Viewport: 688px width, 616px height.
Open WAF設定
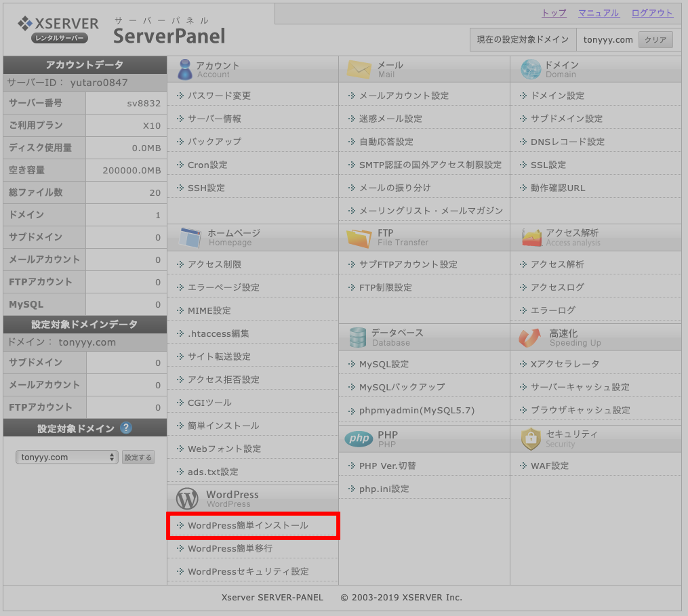pos(549,466)
